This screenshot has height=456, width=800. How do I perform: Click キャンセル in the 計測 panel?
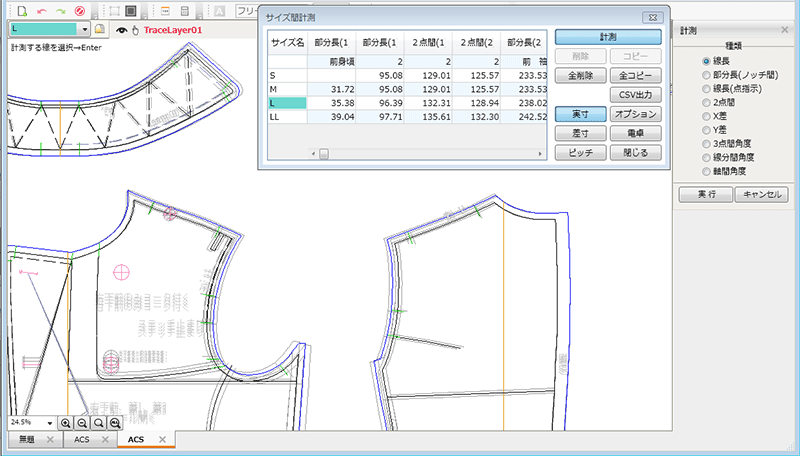[x=762, y=194]
